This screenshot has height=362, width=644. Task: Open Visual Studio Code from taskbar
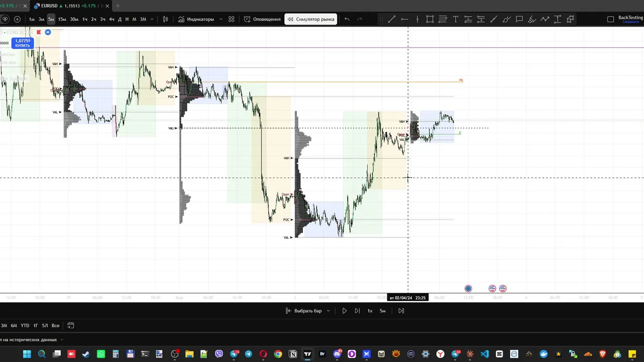tap(484, 354)
